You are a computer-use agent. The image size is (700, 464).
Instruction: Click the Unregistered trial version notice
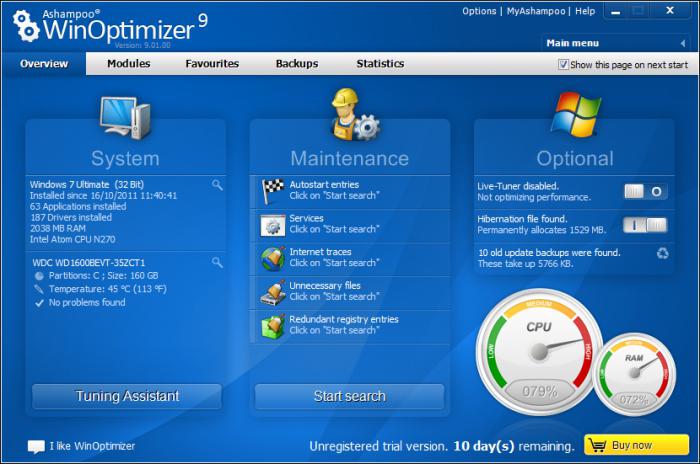click(442, 446)
